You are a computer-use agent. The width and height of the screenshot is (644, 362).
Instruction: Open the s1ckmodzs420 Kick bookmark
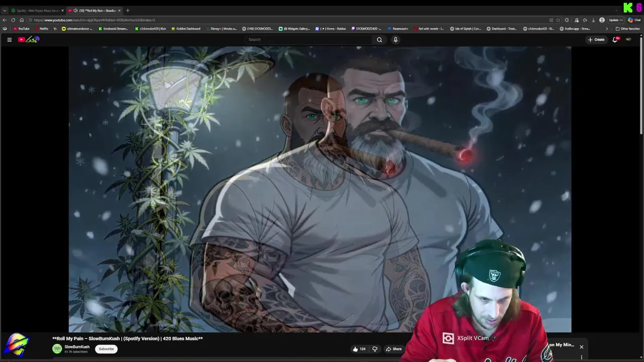(150, 29)
